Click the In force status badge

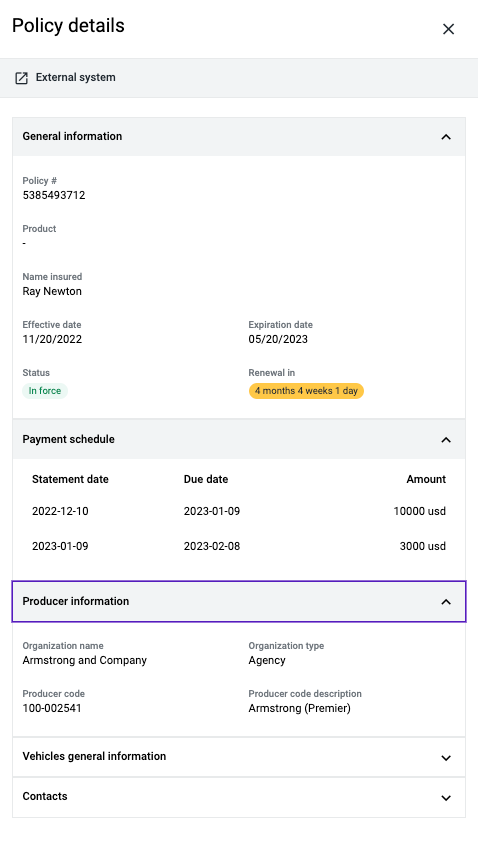point(45,391)
